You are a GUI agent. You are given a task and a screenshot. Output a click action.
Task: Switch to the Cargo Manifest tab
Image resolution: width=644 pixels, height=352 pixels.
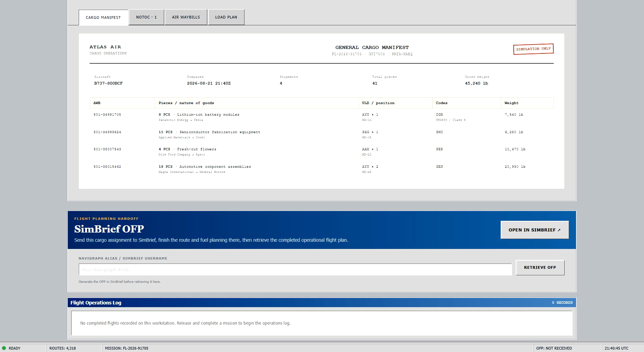click(103, 17)
